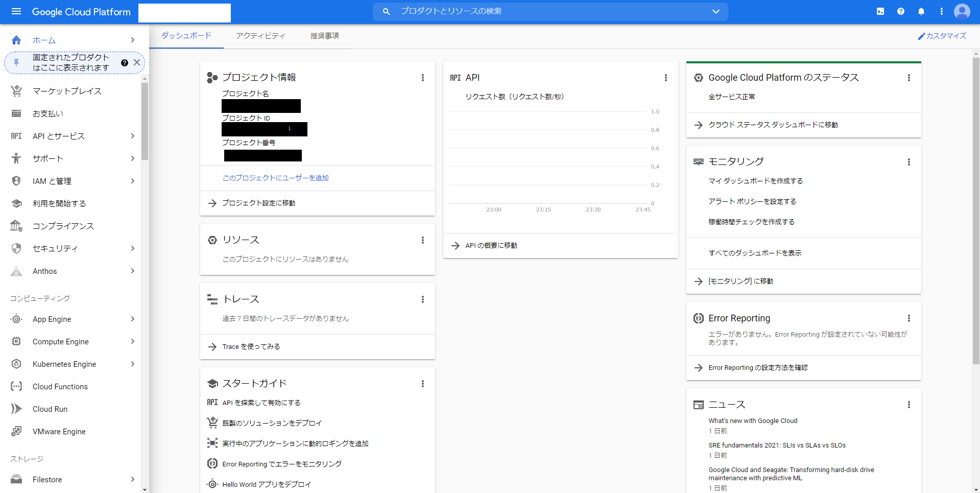Click the Kubernetes Engine hexagon icon
Screen dimensions: 980x493
tap(16, 364)
